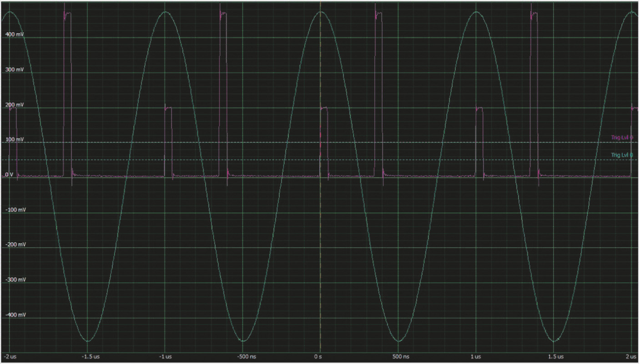The height and width of the screenshot is (364, 640).
Task: Click the teal Trig Lvl marker label
Action: [622, 155]
